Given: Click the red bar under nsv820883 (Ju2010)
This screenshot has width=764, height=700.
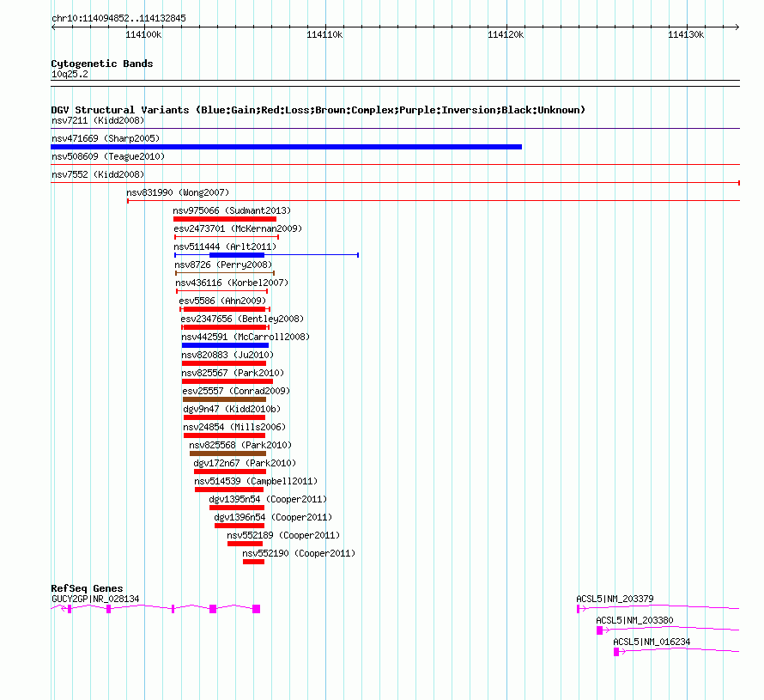Looking at the screenshot, I should [224, 363].
